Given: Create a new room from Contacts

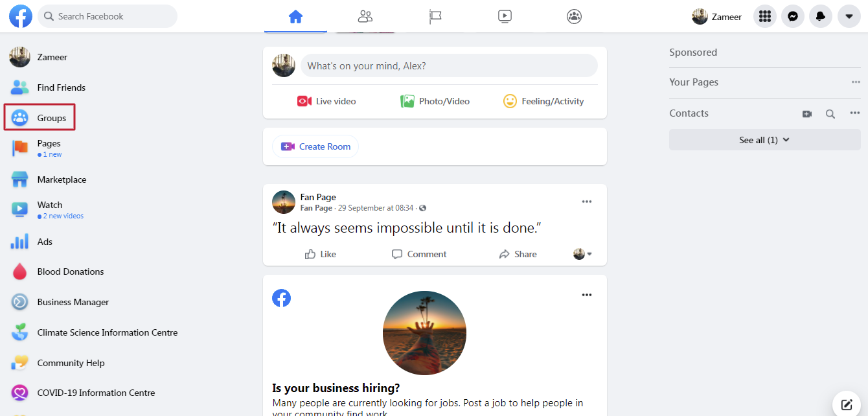Looking at the screenshot, I should coord(807,113).
